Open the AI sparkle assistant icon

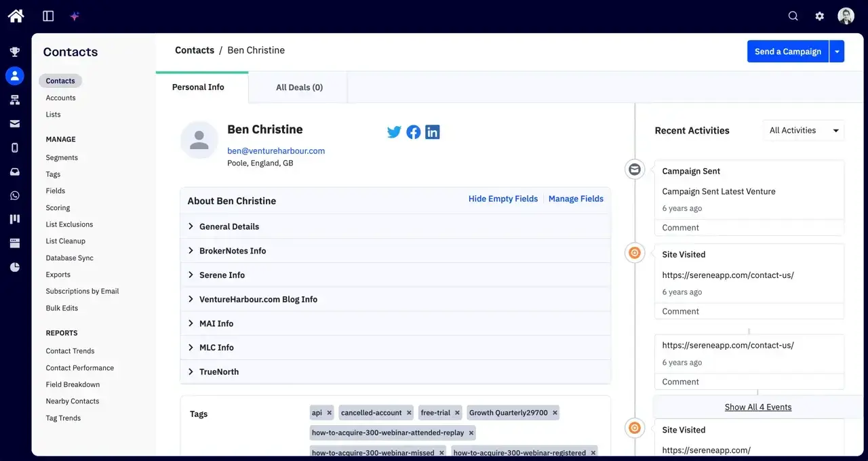[x=75, y=16]
